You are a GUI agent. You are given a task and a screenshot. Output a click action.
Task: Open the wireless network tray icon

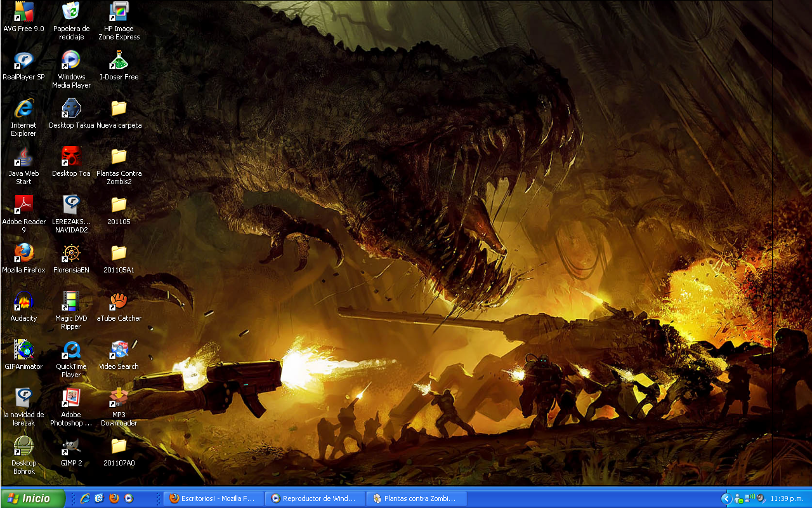click(749, 498)
